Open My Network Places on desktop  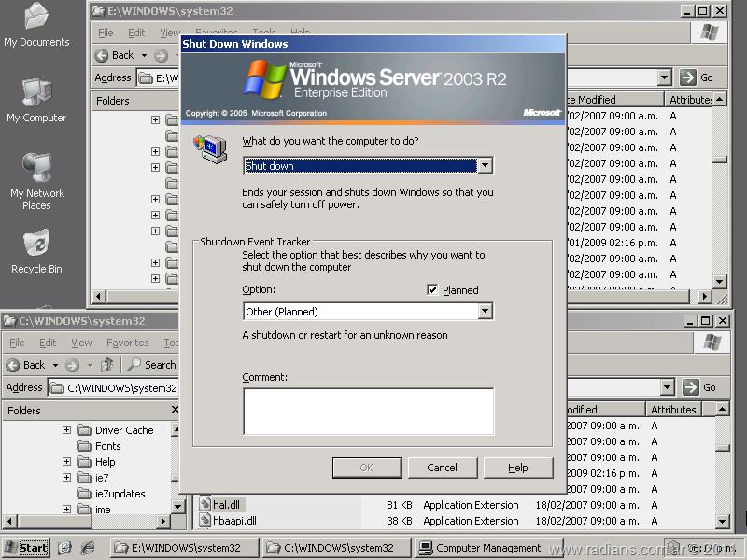point(36,170)
